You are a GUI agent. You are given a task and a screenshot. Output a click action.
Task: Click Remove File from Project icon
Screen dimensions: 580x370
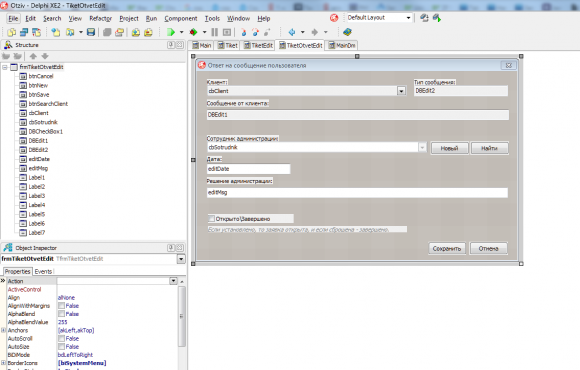[x=148, y=32]
